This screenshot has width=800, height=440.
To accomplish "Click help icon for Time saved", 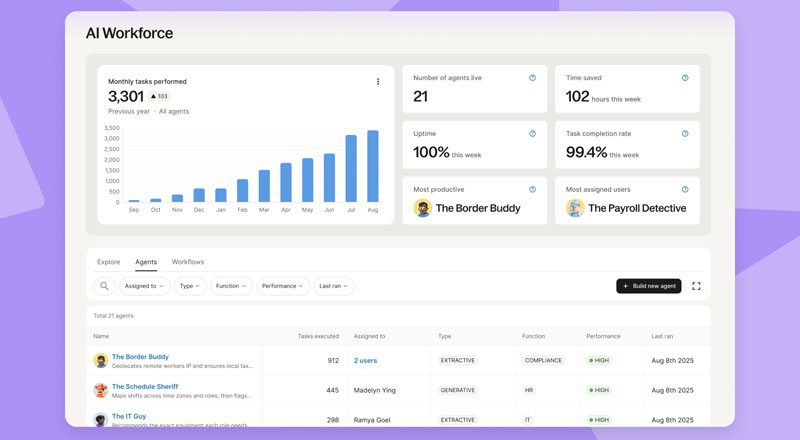I will click(685, 78).
